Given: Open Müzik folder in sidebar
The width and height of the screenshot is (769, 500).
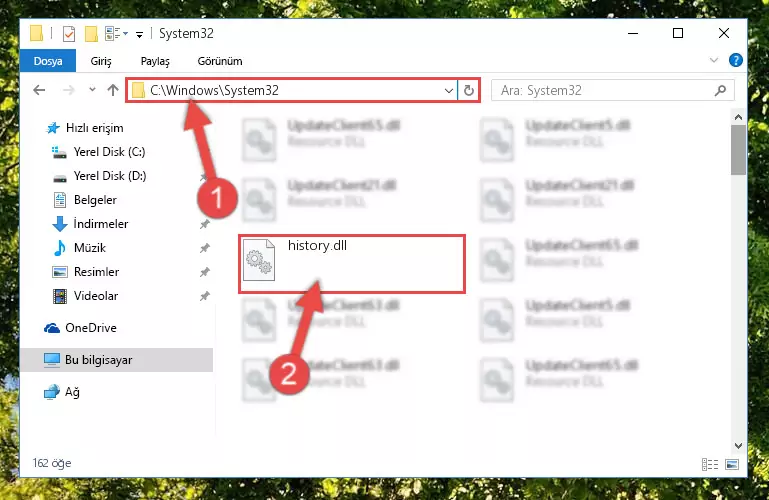Looking at the screenshot, I should pos(78,248).
